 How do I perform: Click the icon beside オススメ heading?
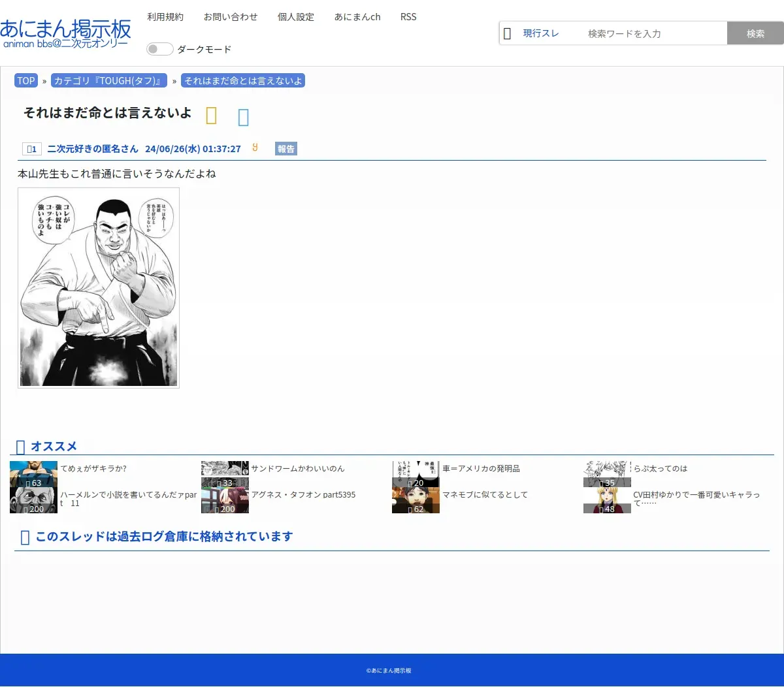tap(20, 447)
